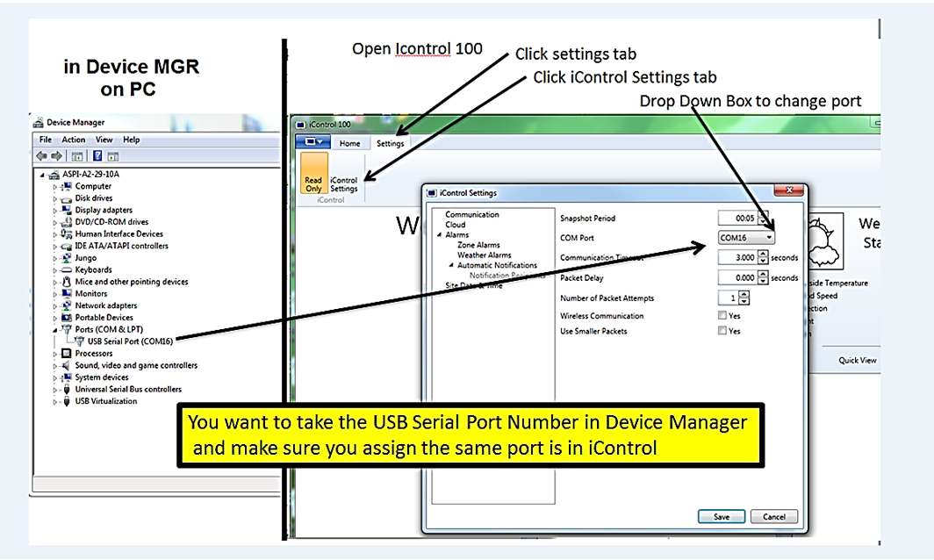Screen dimensions: 934x560
Task: Select Communication in the settings tree
Action: [472, 214]
